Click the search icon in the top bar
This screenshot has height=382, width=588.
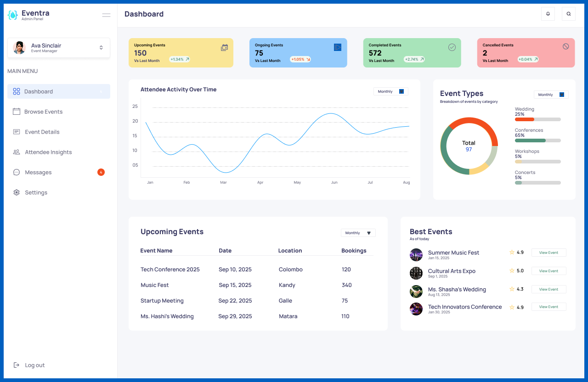tap(568, 14)
